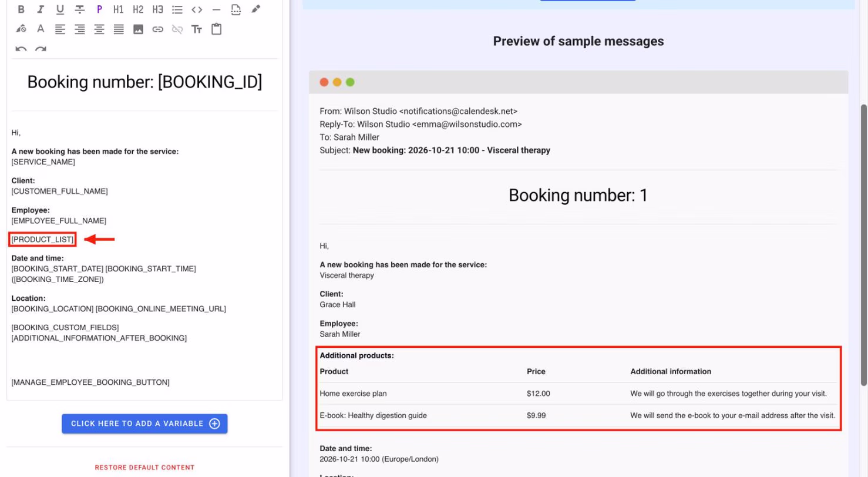Click the 'Booking number: [BOOKING_ID]' heading in editor

[x=144, y=82]
